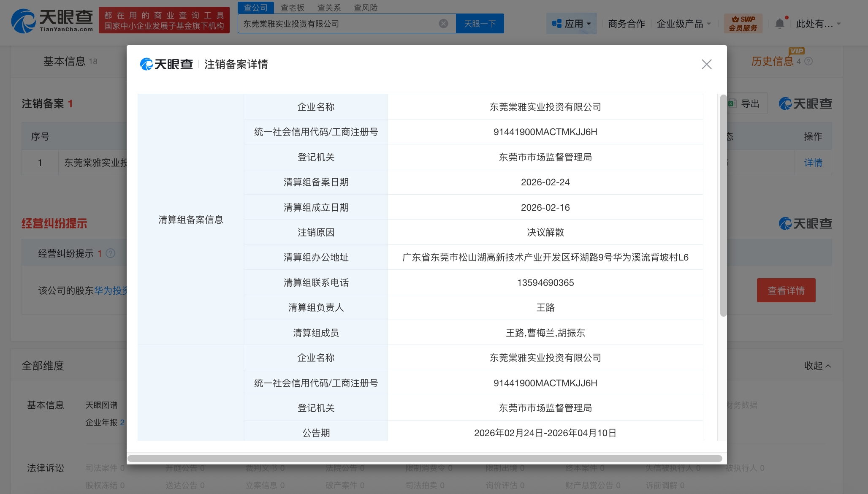Screen dimensions: 868x494
Task: Click the dialog's horizontal scrollbar
Action: [x=424, y=459]
